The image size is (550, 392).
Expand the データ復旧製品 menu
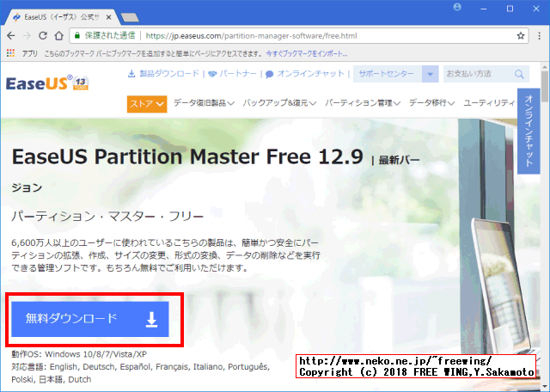(x=204, y=103)
